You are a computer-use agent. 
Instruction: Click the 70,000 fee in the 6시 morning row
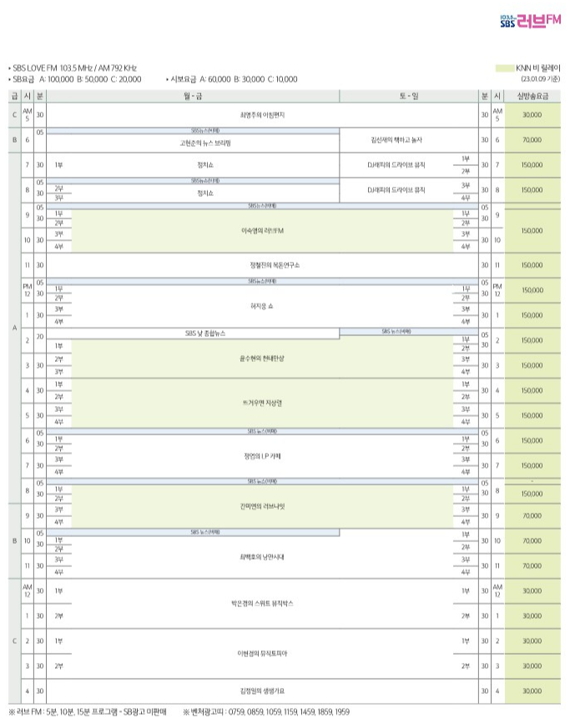[x=532, y=140]
